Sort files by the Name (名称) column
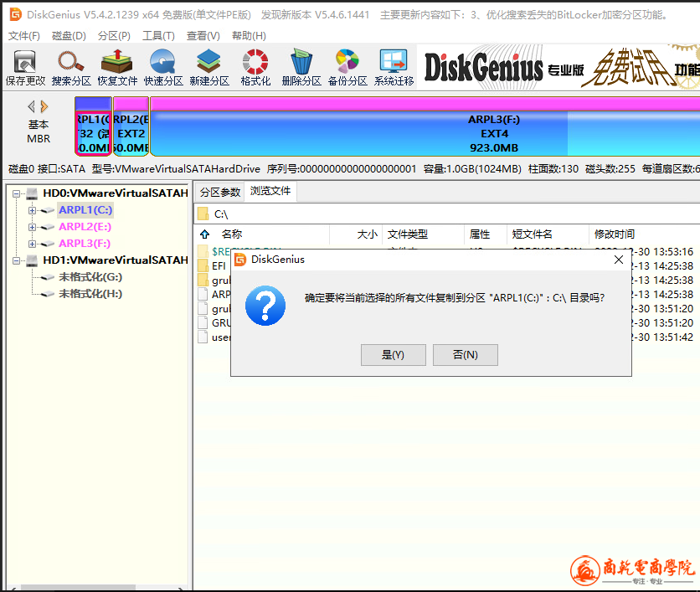Image resolution: width=700 pixels, height=592 pixels. (270, 234)
